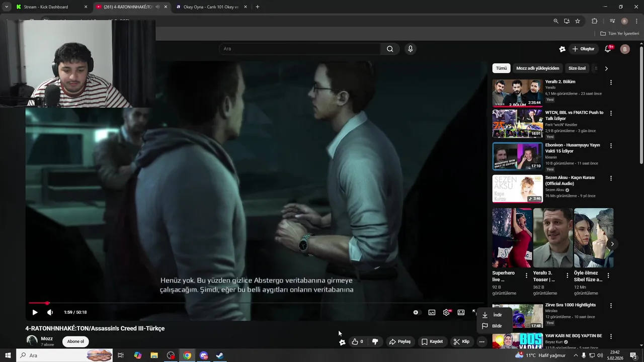This screenshot has width=644, height=362.
Task: Open the Windows Start menu
Action: [8, 355]
